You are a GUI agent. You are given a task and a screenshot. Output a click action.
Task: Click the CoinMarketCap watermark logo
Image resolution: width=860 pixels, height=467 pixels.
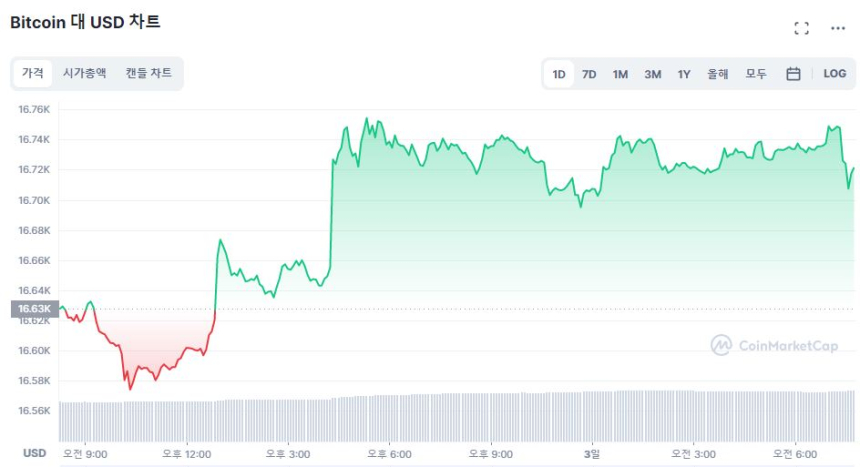click(x=774, y=345)
